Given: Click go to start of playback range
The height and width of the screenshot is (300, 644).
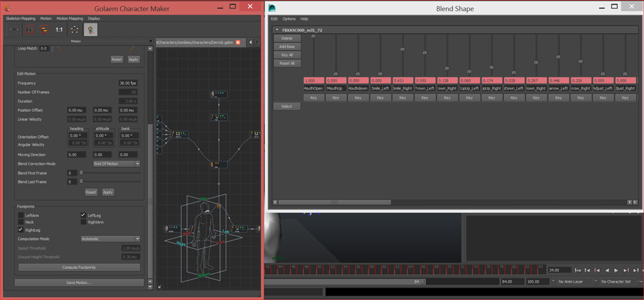Looking at the screenshot, I should (x=578, y=270).
